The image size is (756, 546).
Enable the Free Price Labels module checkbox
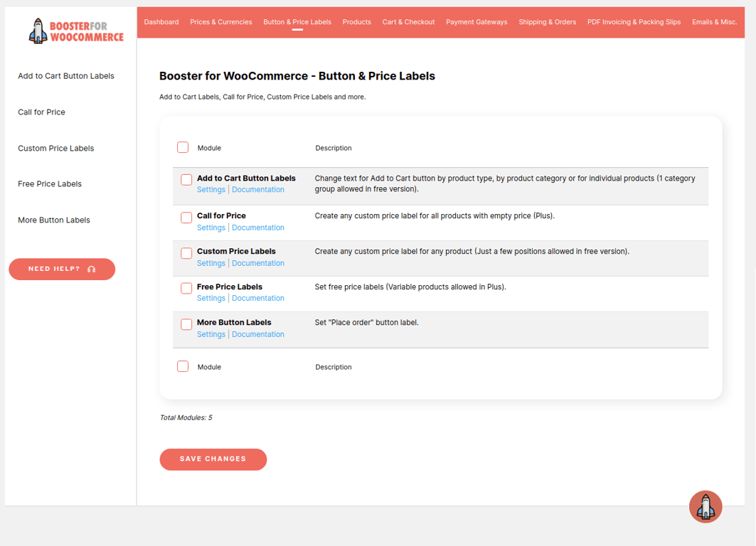pos(186,288)
